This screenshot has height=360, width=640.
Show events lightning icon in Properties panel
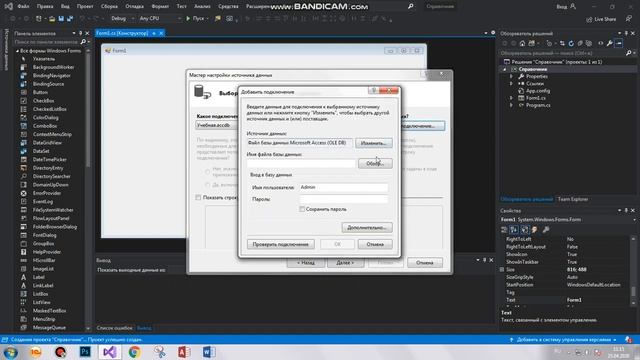tap(534, 230)
